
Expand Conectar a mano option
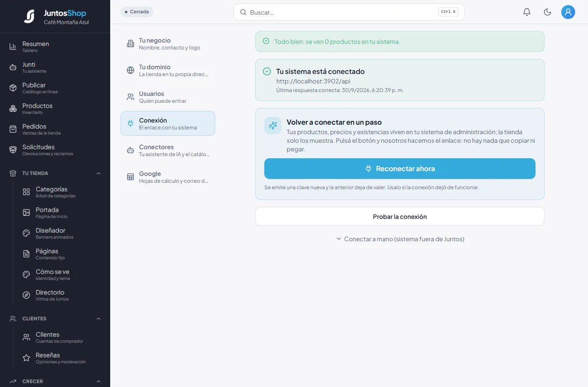(400, 239)
